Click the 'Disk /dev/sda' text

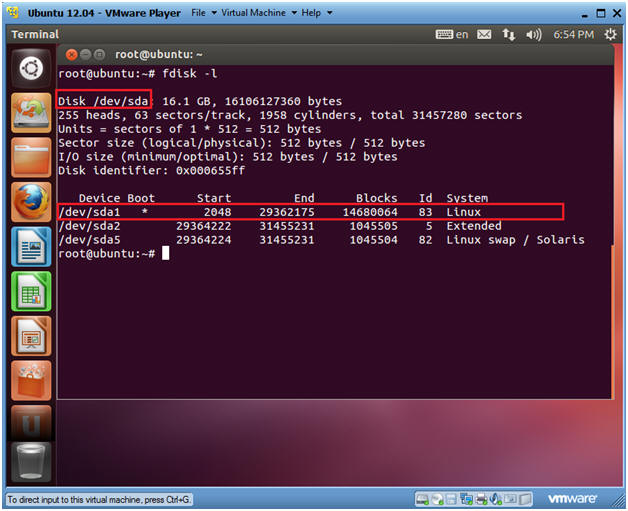(104, 101)
